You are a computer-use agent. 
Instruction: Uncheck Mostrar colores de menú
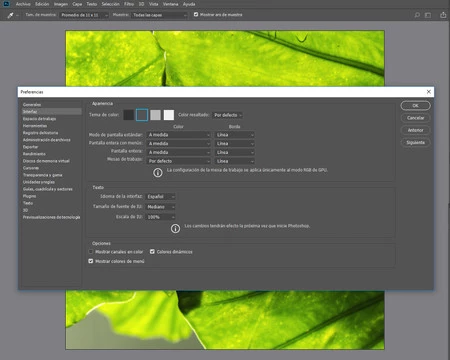point(91,261)
